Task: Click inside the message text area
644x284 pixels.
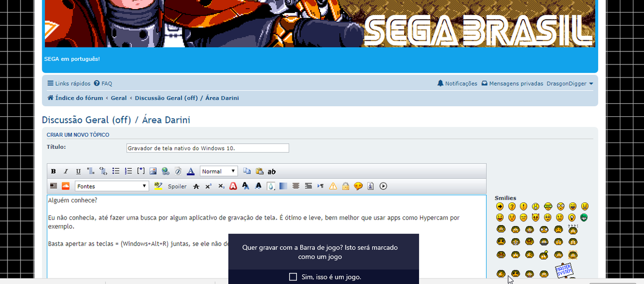Action: pyautogui.click(x=267, y=236)
